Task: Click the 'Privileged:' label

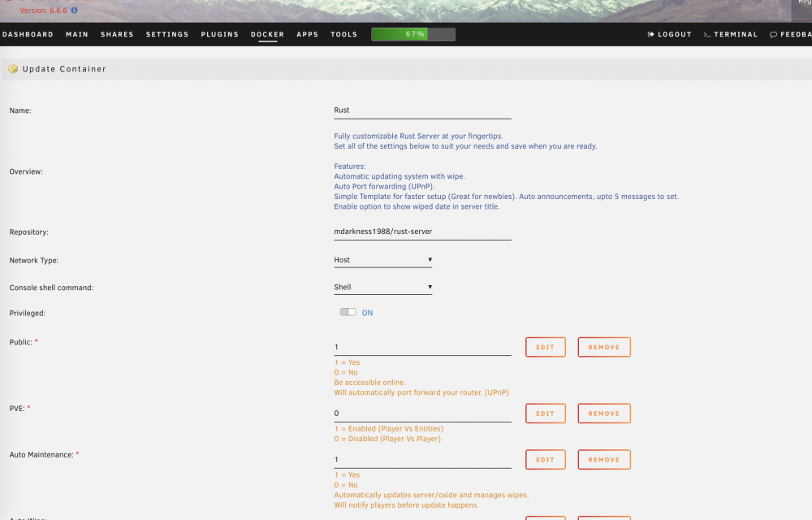Action: pos(28,313)
